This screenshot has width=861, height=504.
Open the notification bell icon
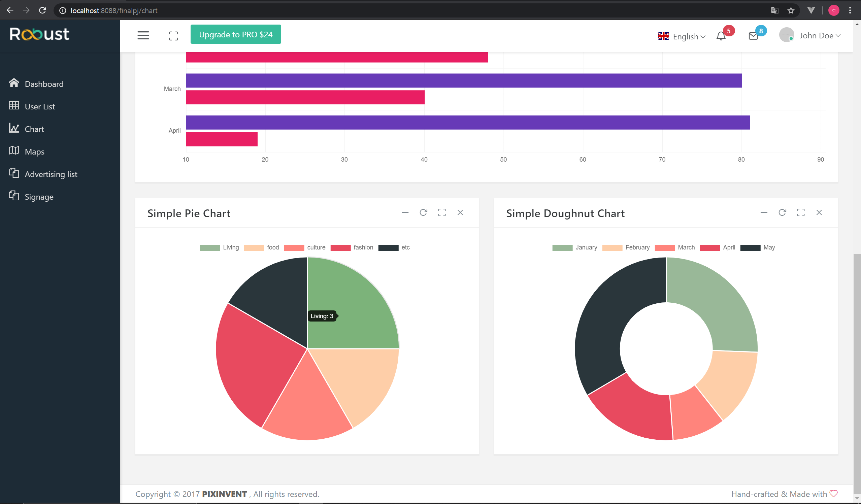coord(721,36)
